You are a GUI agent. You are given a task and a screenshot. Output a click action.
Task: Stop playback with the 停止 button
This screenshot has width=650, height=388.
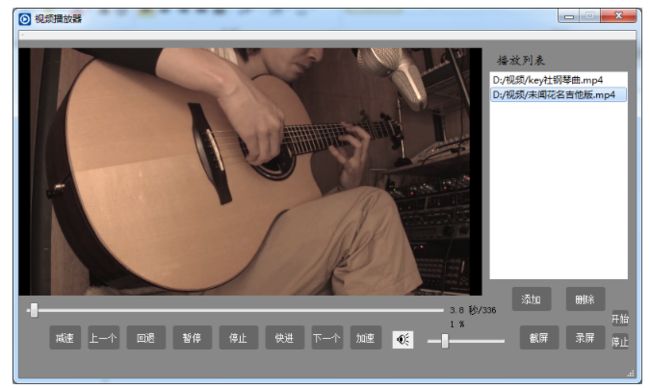pyautogui.click(x=238, y=338)
